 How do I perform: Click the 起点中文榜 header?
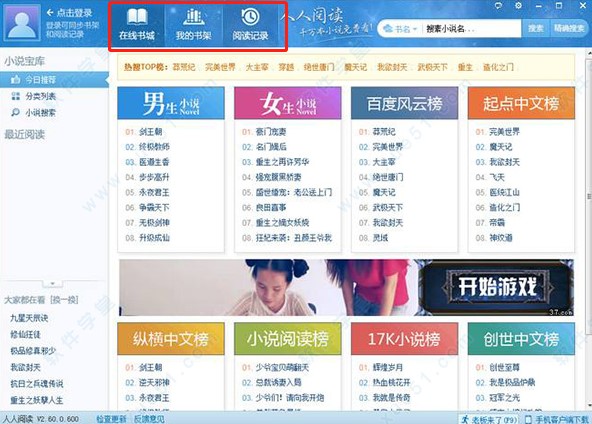521,103
